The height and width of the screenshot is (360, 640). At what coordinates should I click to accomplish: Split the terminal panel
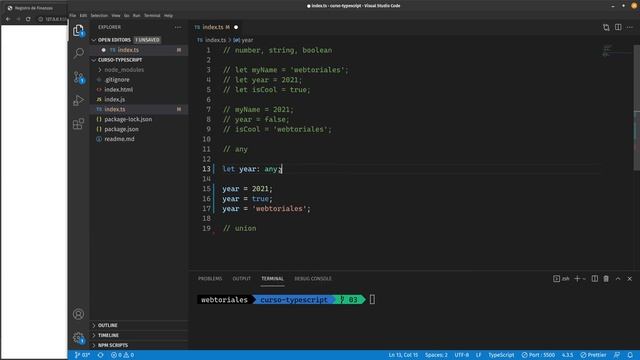595,278
